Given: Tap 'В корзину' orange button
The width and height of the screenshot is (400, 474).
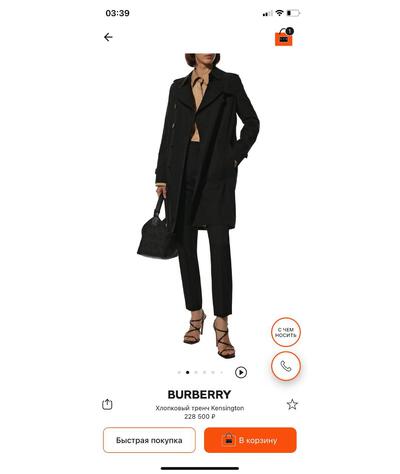Looking at the screenshot, I should click(x=250, y=440).
